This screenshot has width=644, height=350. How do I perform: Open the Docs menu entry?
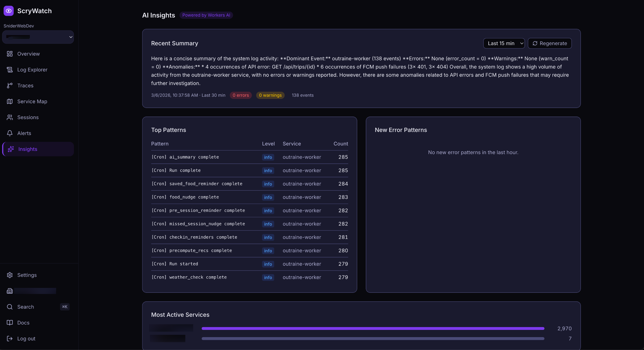click(x=24, y=322)
